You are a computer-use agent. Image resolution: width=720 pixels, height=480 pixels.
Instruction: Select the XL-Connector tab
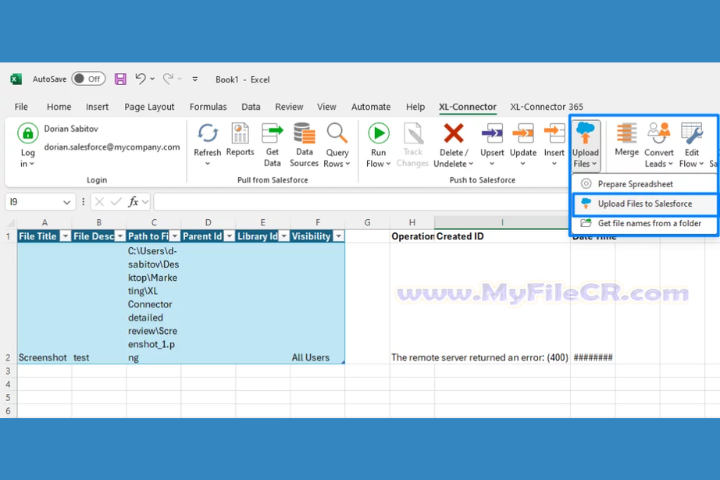pos(467,107)
